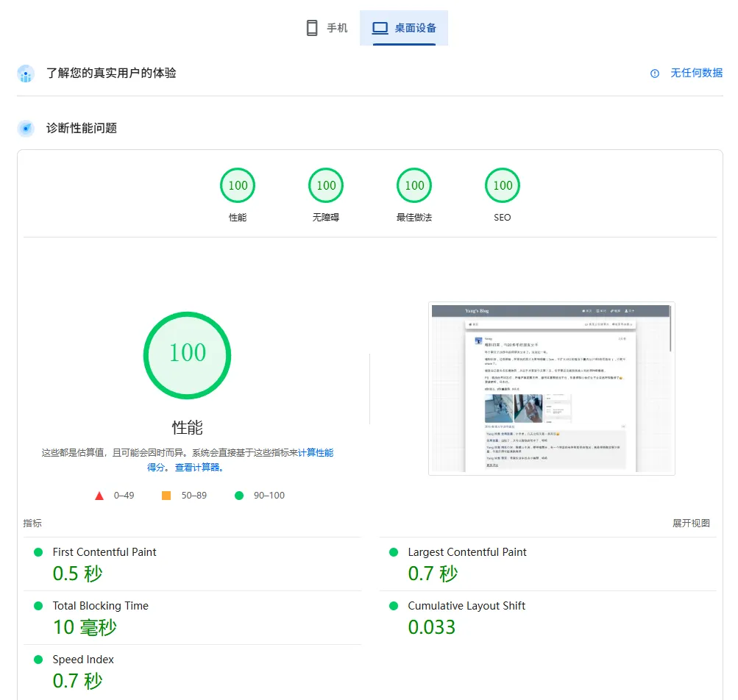The width and height of the screenshot is (738, 700).
Task: Click the large performance score circle
Action: 188,355
